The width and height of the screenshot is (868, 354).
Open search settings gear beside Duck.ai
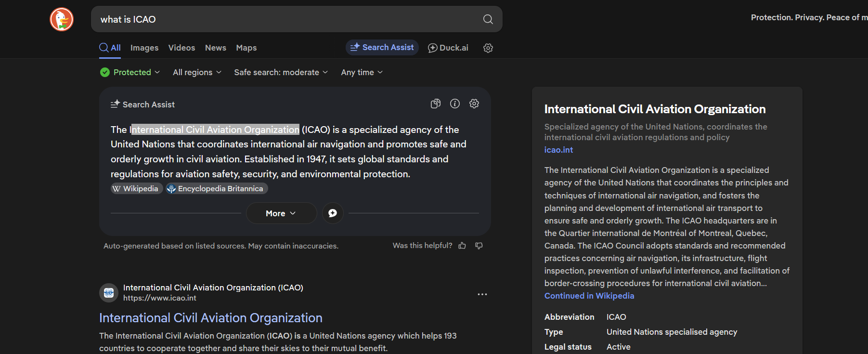coord(488,48)
